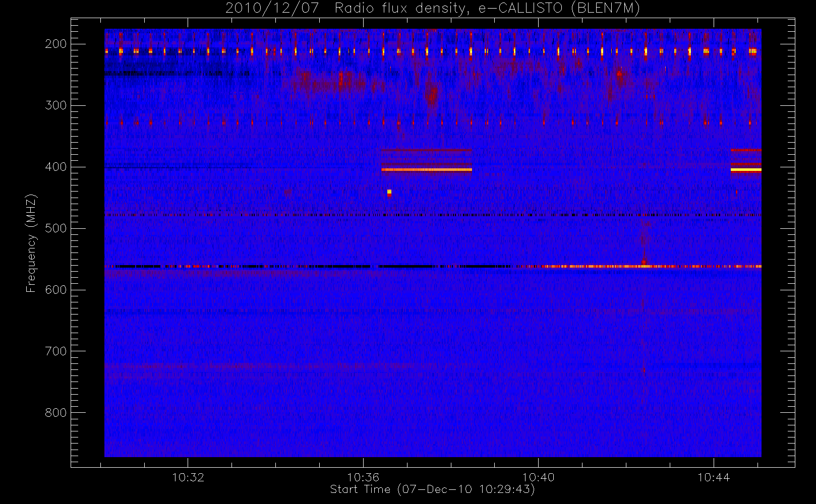Click the 200 frequency tick label
Image resolution: width=816 pixels, height=504 pixels.
[x=56, y=44]
